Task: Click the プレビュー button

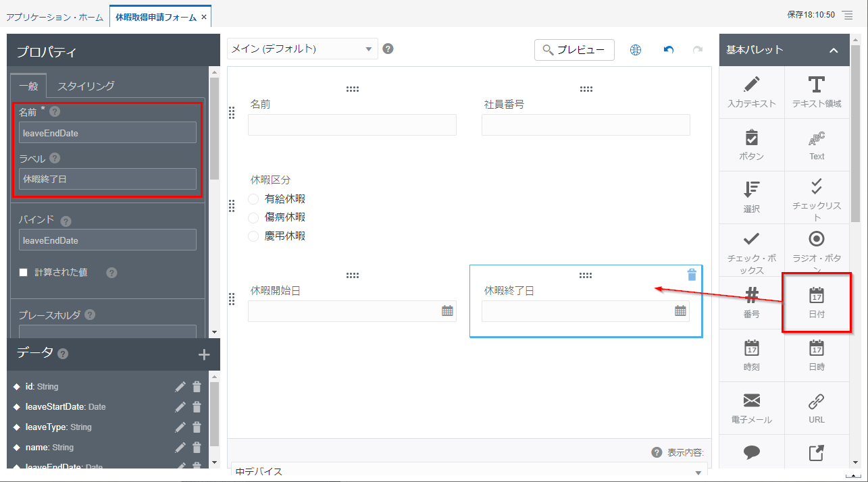Action: (574, 50)
